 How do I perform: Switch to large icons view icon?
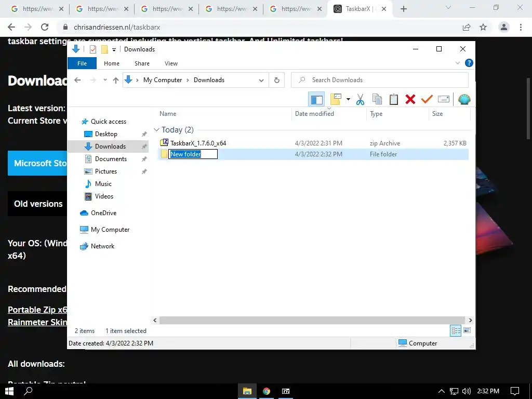467,330
